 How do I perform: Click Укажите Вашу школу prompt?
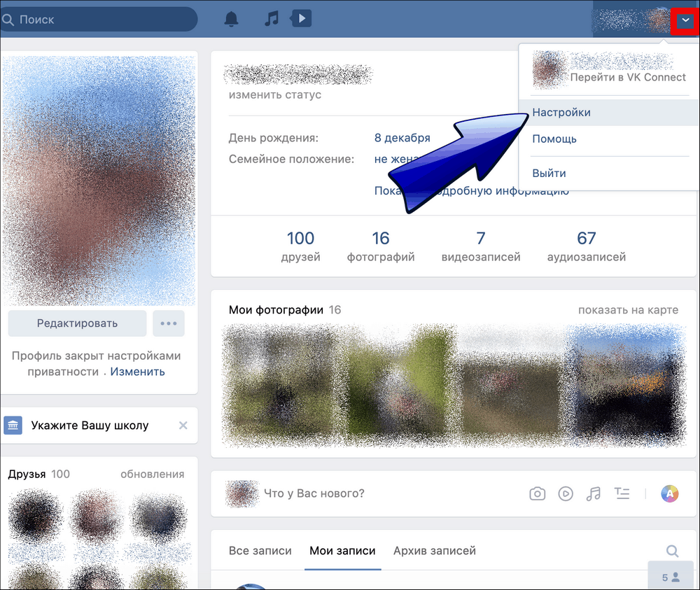[x=90, y=426]
